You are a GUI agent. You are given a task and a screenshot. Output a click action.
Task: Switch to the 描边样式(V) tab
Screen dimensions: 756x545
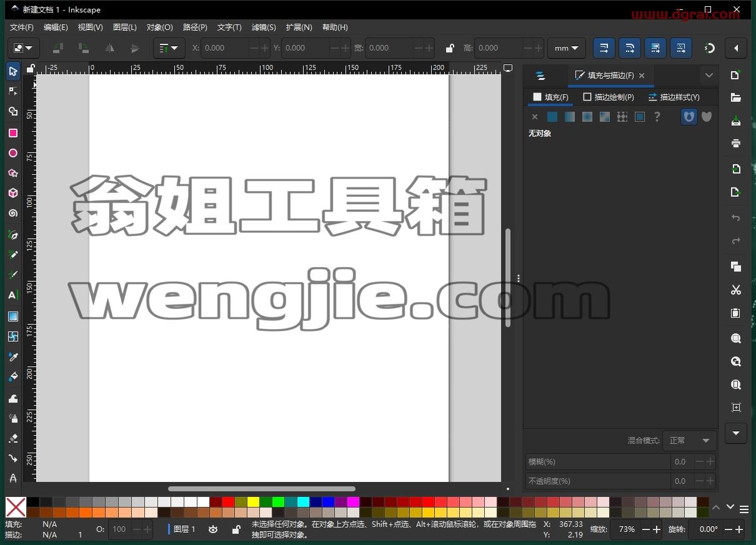click(674, 97)
